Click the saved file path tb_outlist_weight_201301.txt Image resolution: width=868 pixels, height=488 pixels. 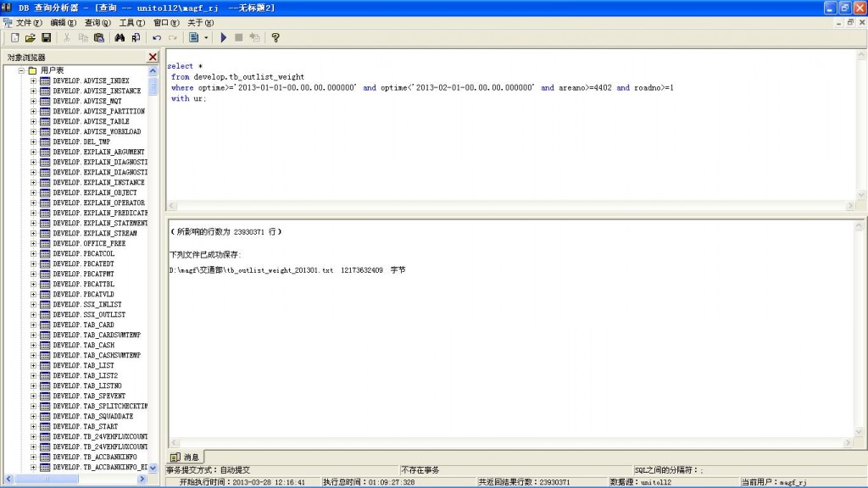[x=251, y=270]
